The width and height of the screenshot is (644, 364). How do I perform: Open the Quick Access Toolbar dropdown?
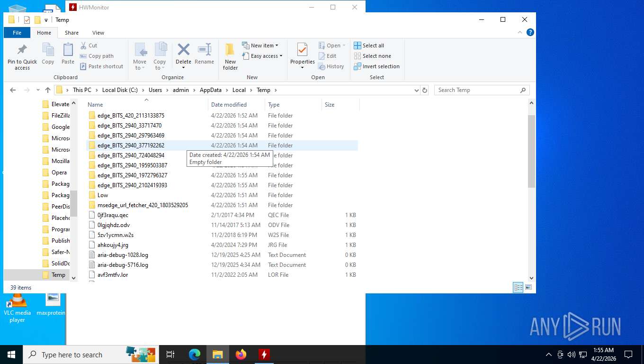46,20
